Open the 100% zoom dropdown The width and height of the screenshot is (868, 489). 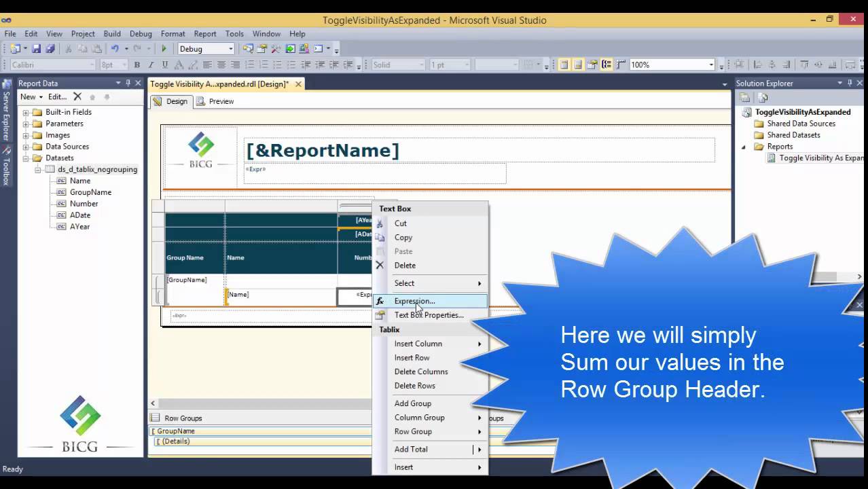pyautogui.click(x=711, y=65)
